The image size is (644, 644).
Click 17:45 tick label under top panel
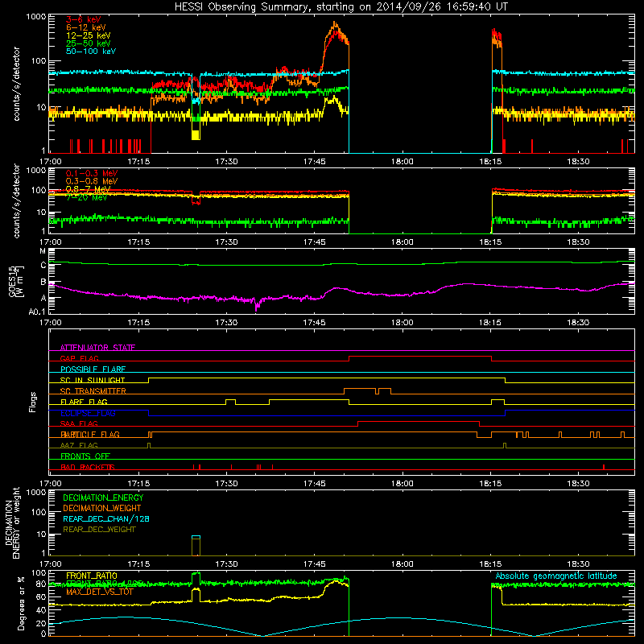314,162
